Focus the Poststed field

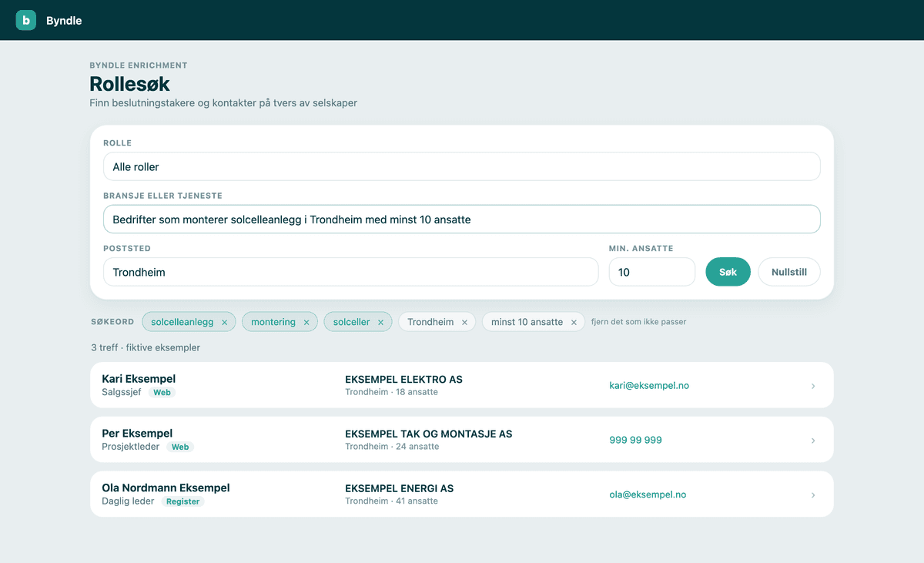click(351, 272)
